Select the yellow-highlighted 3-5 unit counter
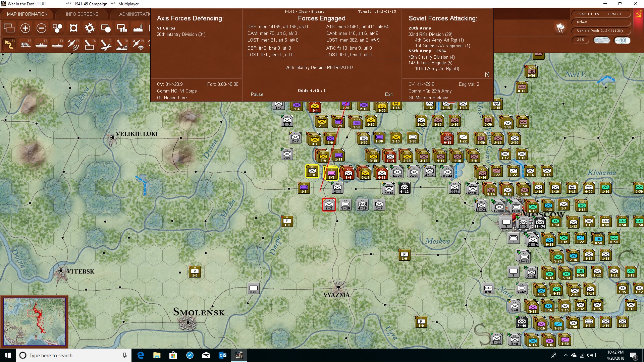644x362 pixels. (332, 173)
